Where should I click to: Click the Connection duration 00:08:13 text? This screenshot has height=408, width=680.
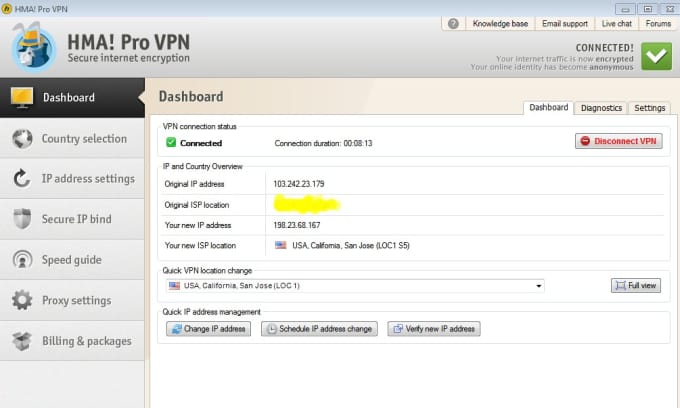pos(323,143)
